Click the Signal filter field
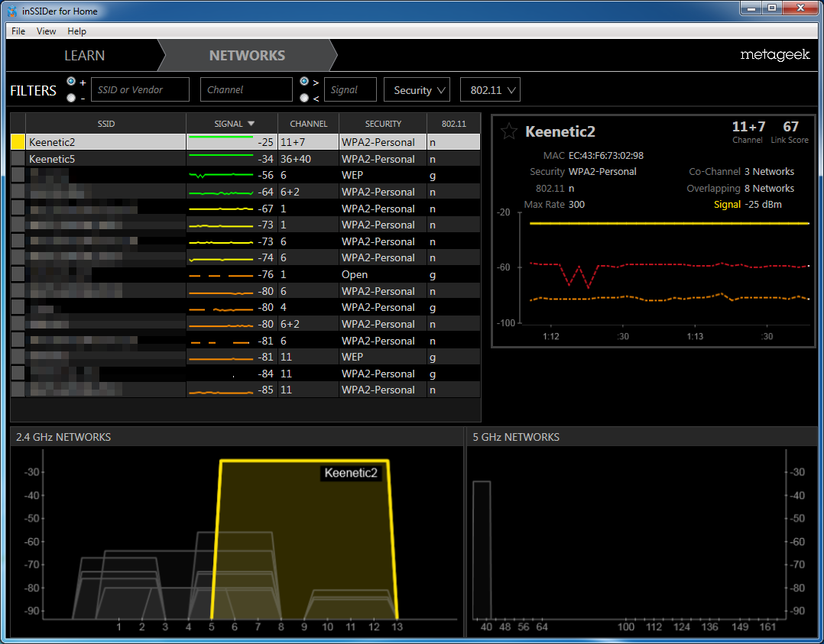 click(x=351, y=90)
